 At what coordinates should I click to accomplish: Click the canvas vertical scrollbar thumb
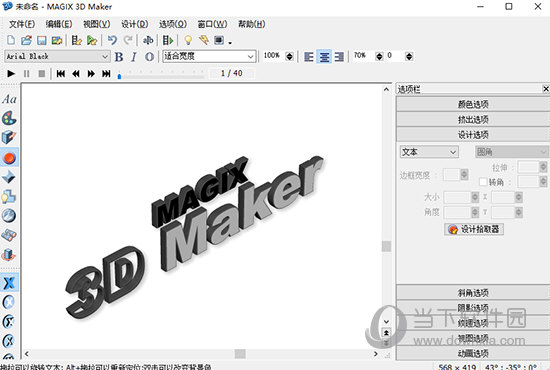point(386,246)
